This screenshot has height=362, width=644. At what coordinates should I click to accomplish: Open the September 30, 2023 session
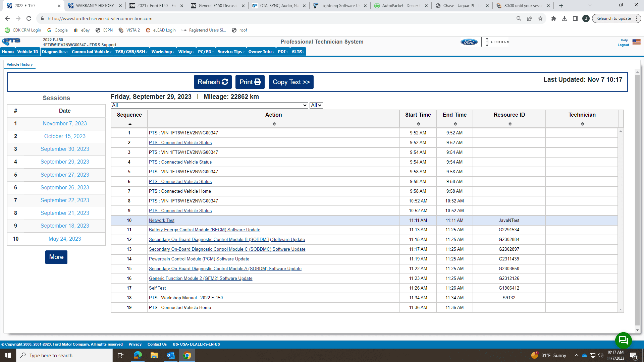(x=65, y=149)
